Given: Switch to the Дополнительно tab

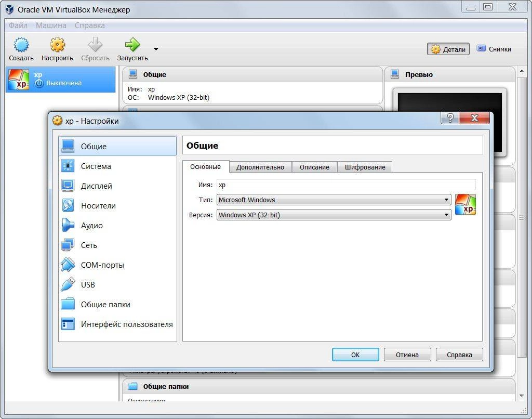Looking at the screenshot, I should coord(260,167).
